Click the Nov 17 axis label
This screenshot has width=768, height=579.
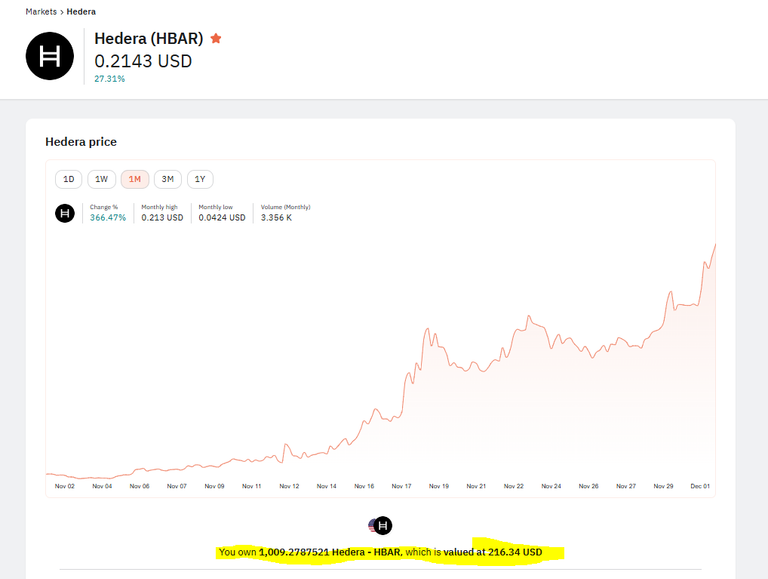point(402,486)
